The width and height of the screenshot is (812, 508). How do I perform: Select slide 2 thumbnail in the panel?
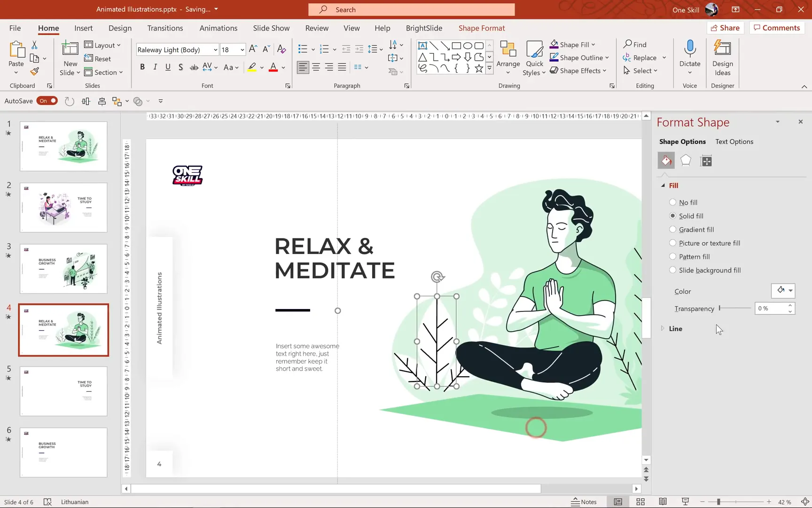pos(63,207)
